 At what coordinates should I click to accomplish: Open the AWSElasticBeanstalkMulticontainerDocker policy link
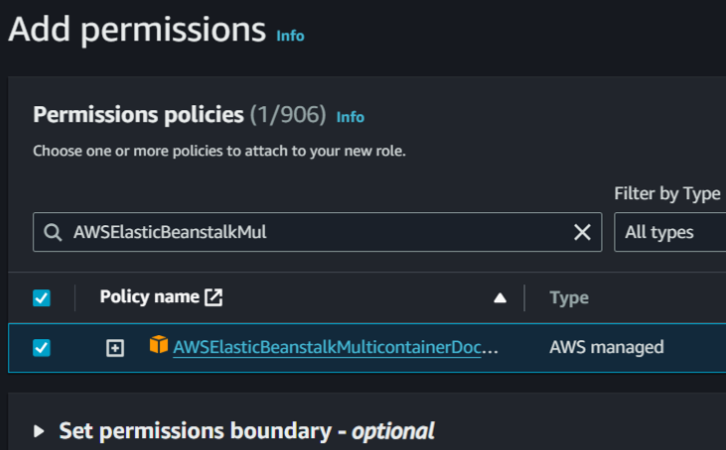336,347
